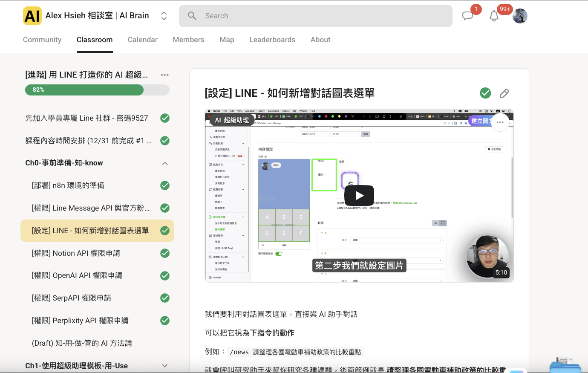View the Leaderboards tab
Image resolution: width=588 pixels, height=373 pixels.
pyautogui.click(x=272, y=40)
